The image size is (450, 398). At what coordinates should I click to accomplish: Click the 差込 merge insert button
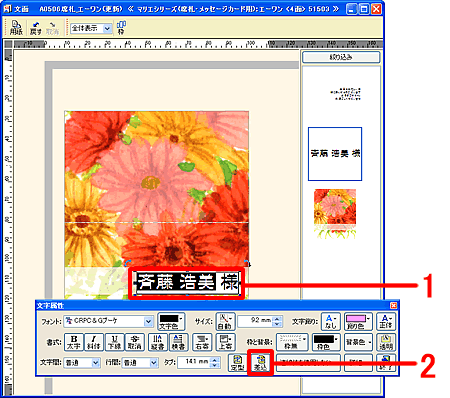[260, 363]
